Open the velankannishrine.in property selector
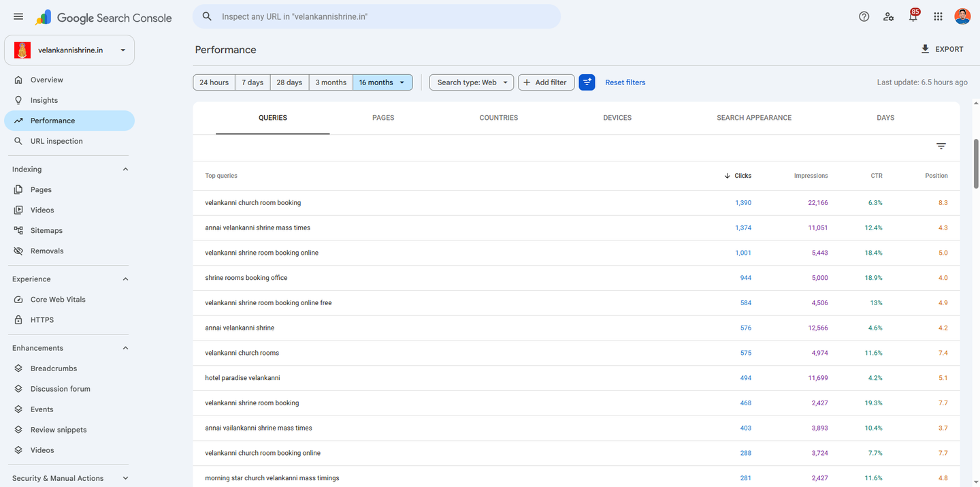This screenshot has width=980, height=487. 69,50
